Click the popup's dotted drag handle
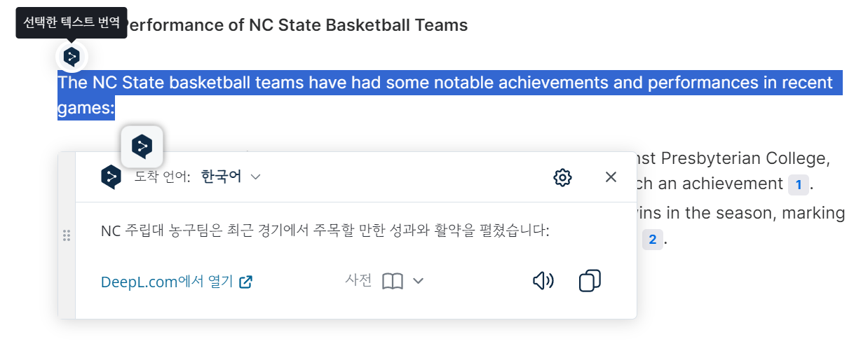 point(67,236)
